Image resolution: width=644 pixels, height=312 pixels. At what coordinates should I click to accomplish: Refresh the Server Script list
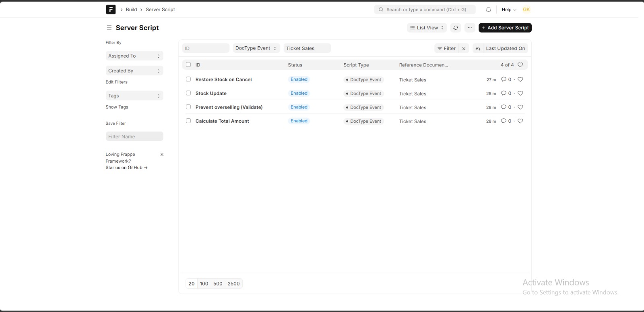point(456,28)
